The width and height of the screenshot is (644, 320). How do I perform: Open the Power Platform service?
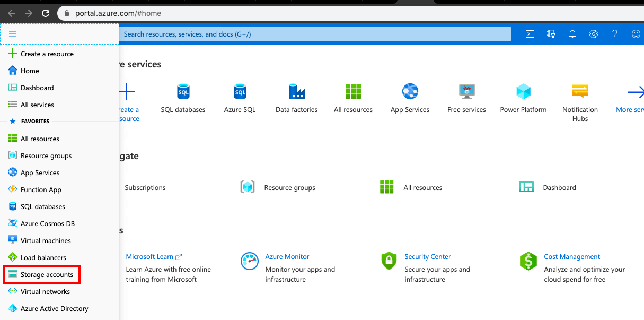(x=523, y=92)
